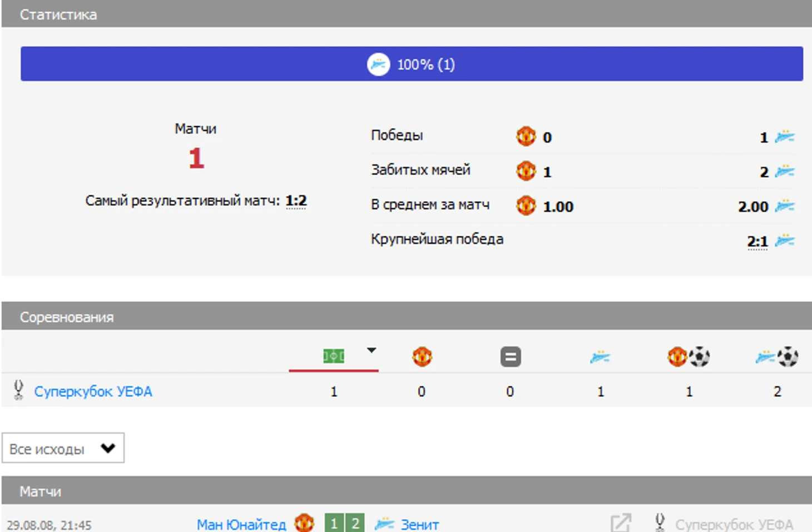Click Zenit average value 2.00
812x532 pixels.
[753, 207]
